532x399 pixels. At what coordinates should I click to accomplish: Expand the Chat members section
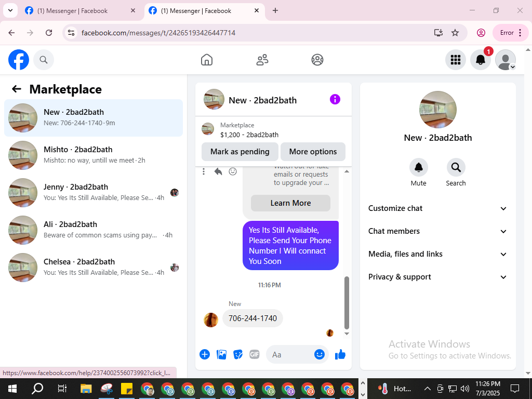coord(437,231)
